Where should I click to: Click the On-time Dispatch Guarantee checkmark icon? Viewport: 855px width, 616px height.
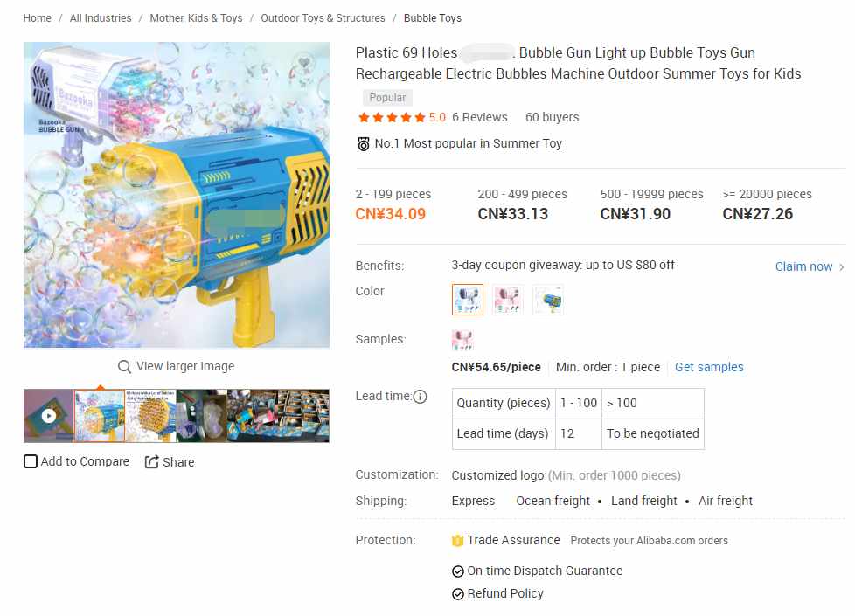[458, 571]
